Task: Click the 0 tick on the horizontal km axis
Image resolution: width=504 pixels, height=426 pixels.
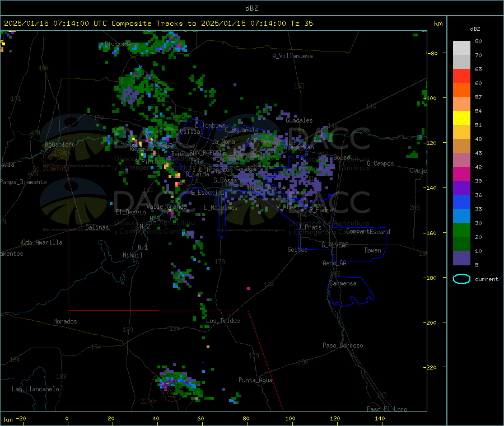Action: click(67, 418)
